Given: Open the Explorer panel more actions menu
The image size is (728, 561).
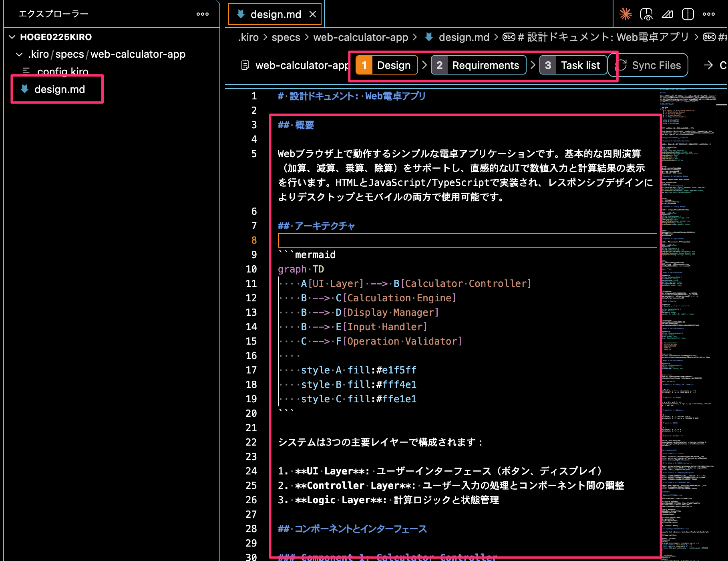Looking at the screenshot, I should tap(202, 14).
